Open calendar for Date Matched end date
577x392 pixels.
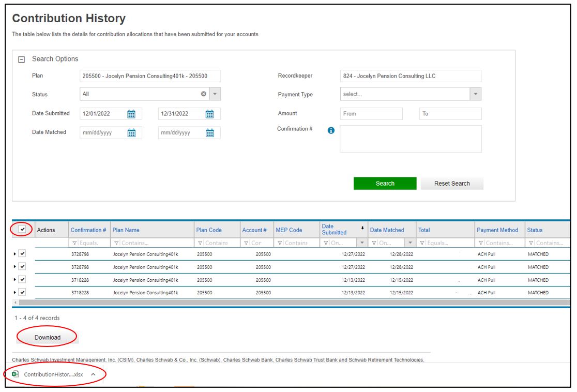coord(210,133)
